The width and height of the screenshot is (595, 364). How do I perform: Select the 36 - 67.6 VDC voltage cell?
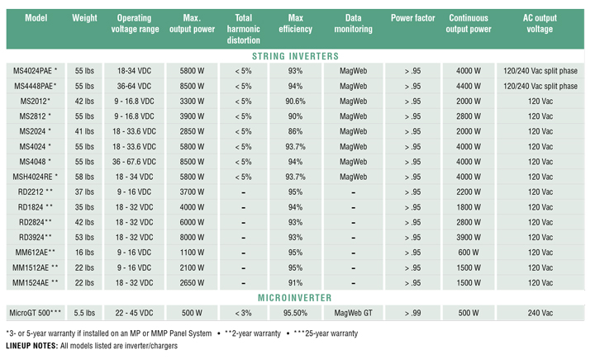134,162
